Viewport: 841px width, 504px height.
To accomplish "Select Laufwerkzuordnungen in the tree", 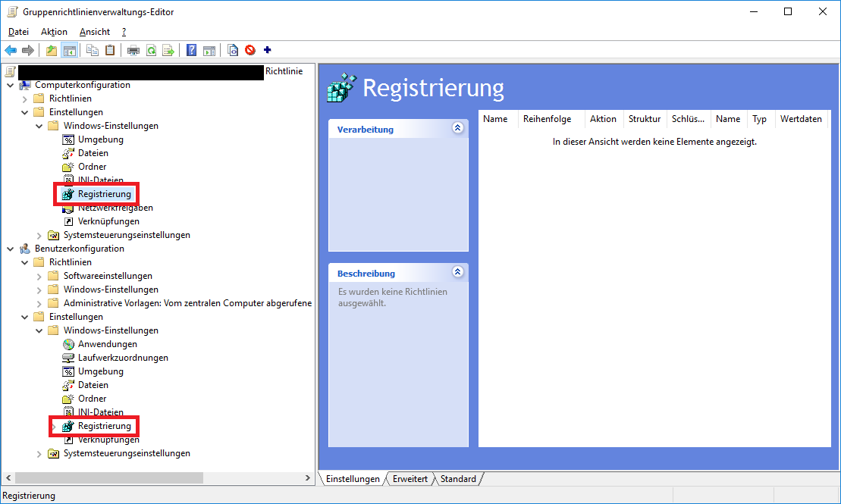I will [x=123, y=358].
